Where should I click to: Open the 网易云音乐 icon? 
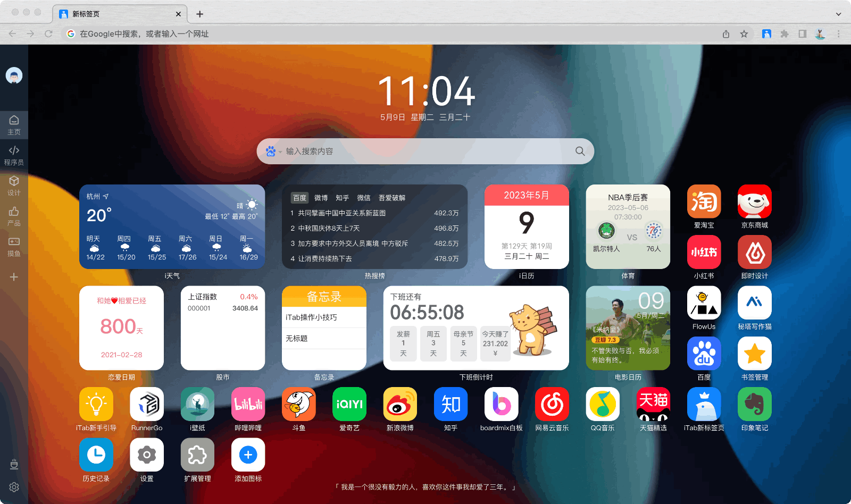tap(552, 404)
